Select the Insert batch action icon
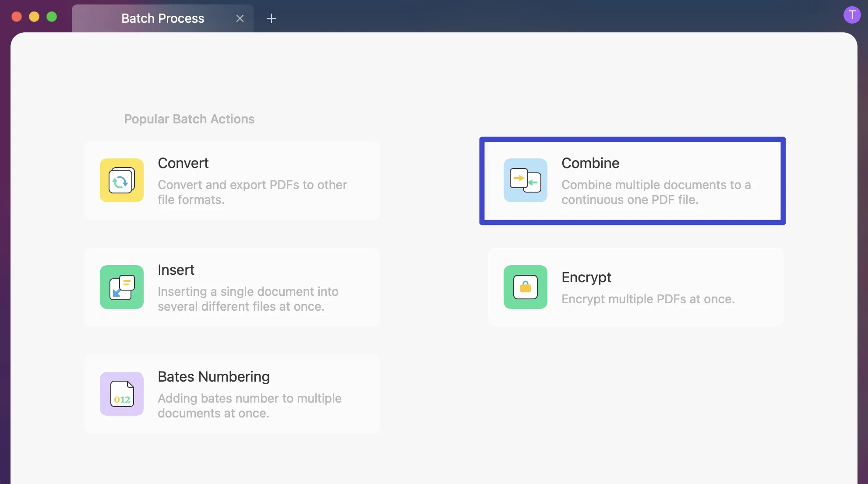The height and width of the screenshot is (484, 868). (x=121, y=287)
